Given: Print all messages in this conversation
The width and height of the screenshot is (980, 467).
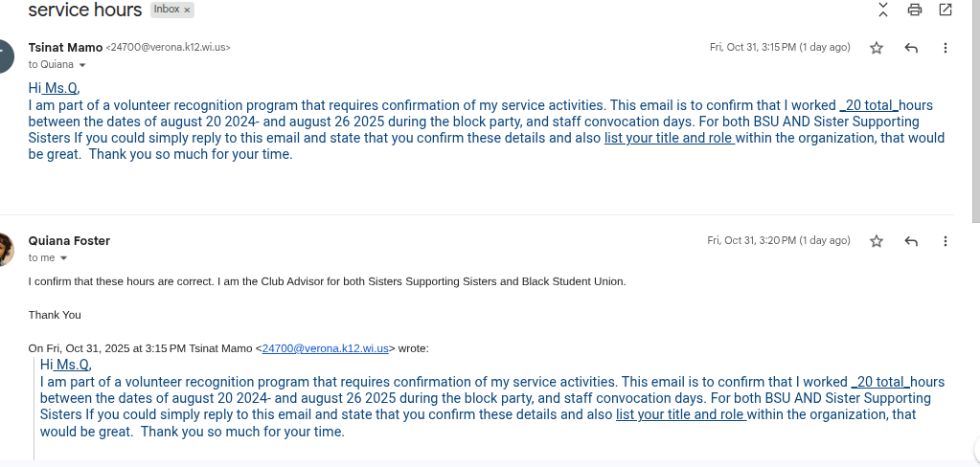Looking at the screenshot, I should click(914, 11).
